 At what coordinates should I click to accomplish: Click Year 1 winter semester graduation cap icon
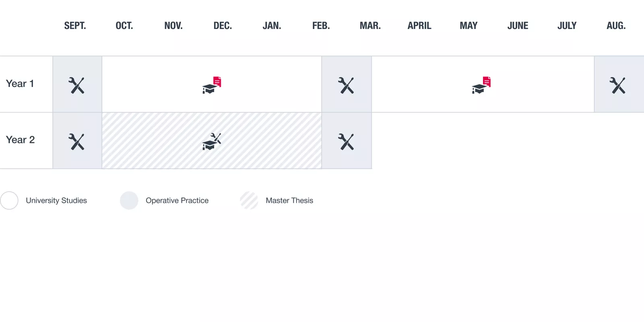click(211, 86)
